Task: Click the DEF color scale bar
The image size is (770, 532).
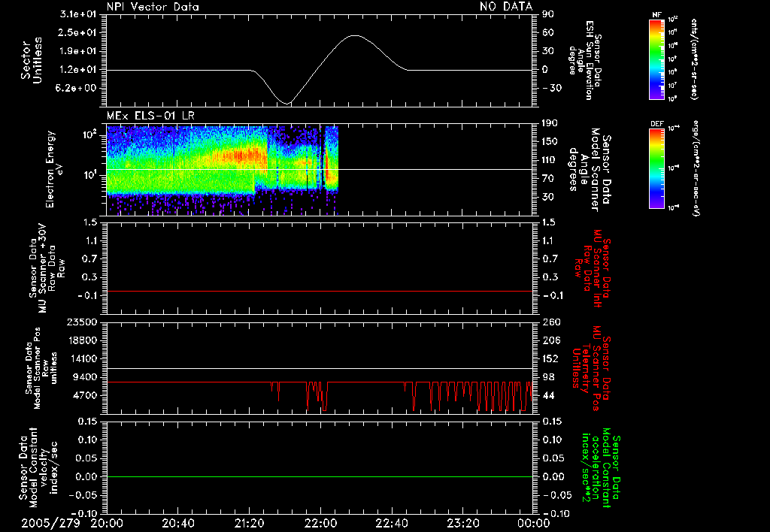Action: coord(656,168)
